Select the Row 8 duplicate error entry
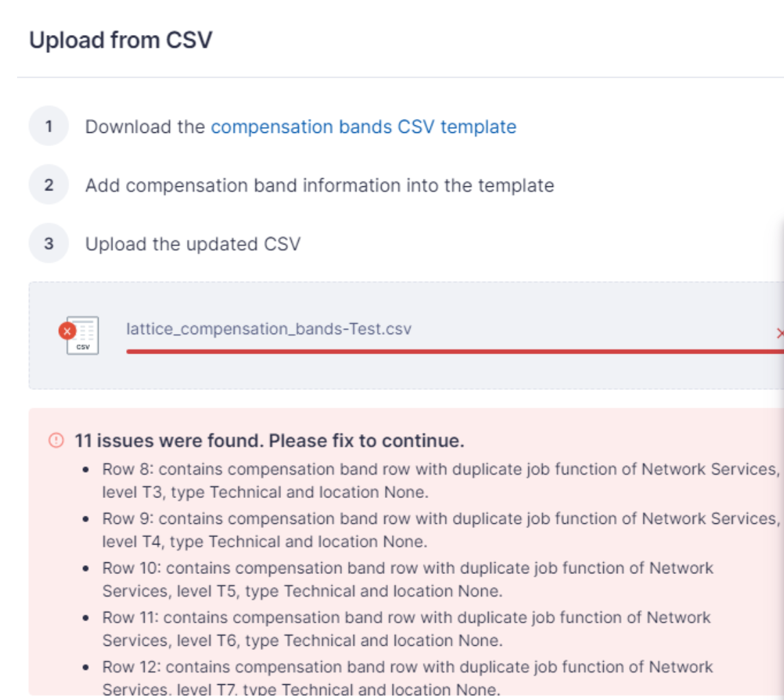 [441, 481]
